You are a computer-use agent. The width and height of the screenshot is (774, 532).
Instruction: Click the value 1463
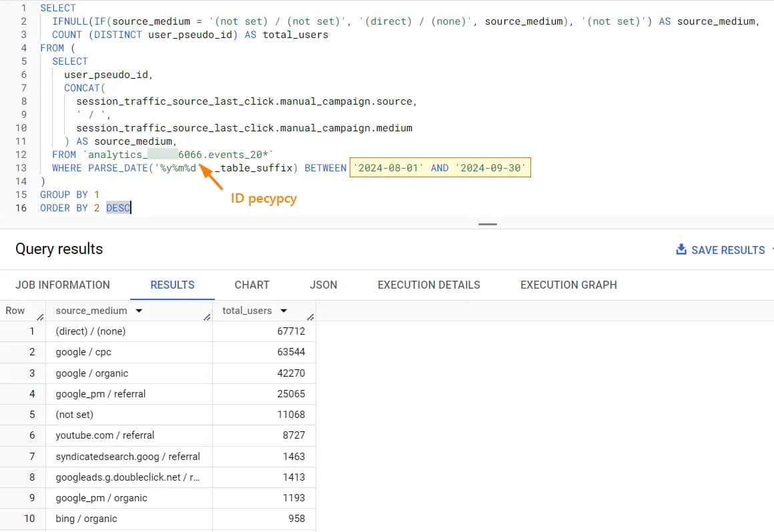coord(294,457)
